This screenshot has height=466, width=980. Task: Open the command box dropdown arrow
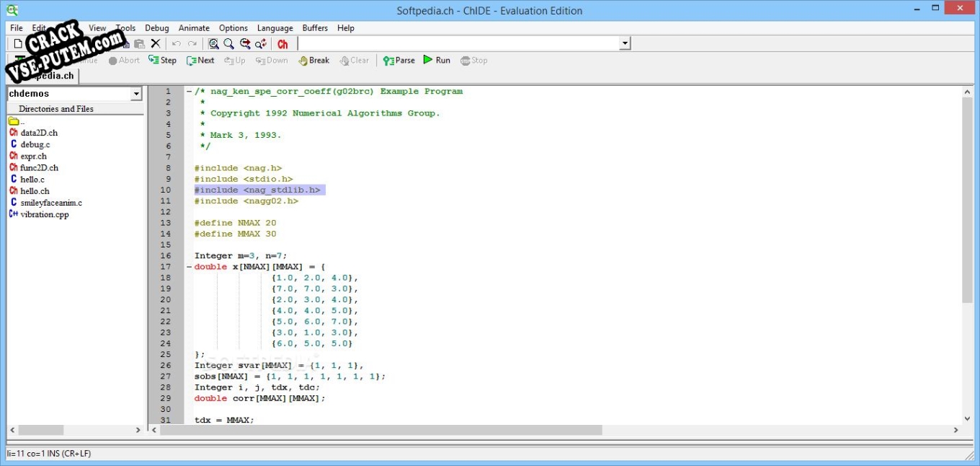tap(625, 44)
